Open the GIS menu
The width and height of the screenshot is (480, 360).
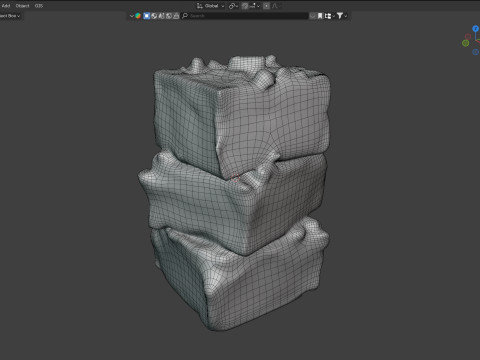(39, 6)
